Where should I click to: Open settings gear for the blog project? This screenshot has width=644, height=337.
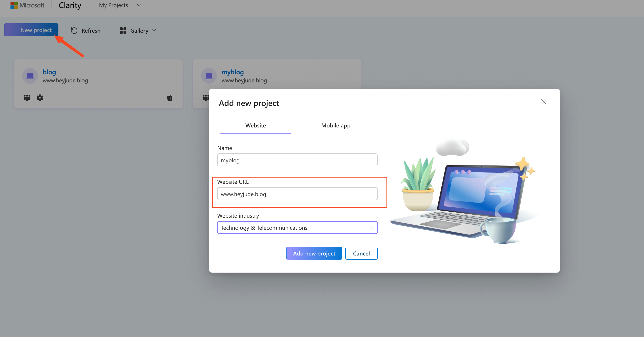pyautogui.click(x=40, y=98)
